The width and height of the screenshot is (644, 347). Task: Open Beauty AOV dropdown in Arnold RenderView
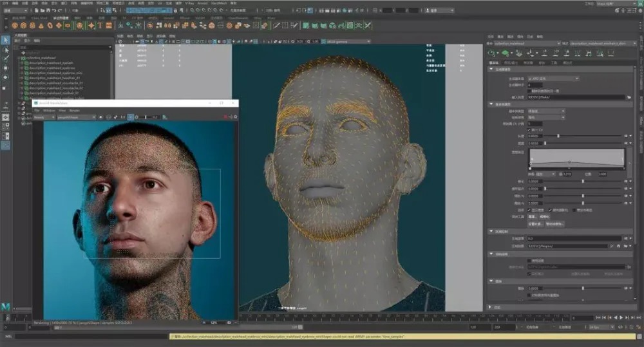click(44, 117)
